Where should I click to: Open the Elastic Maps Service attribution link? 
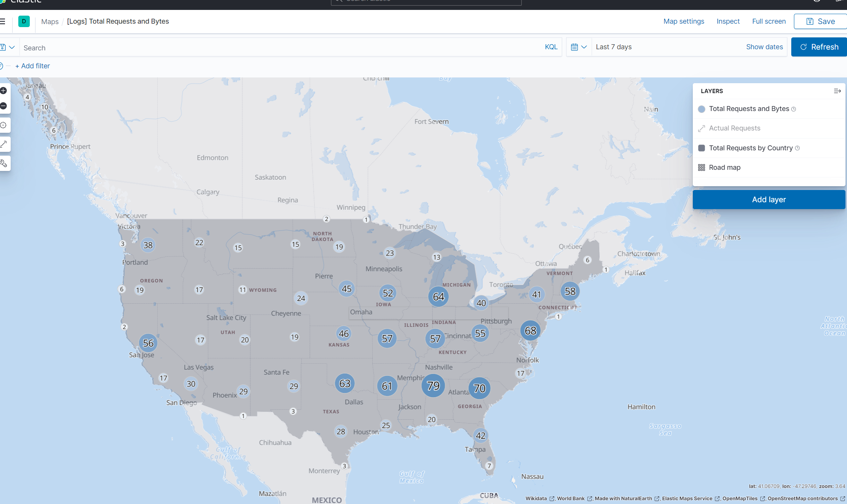(x=691, y=498)
